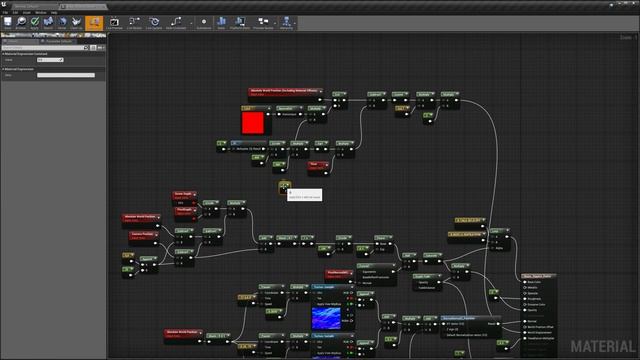Click the circular dot toolbar icon
640x360 pixels.
pyautogui.click(x=204, y=23)
